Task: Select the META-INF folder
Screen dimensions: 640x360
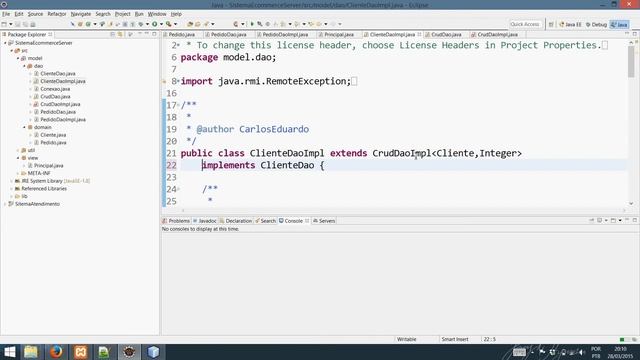Action: click(x=39, y=173)
